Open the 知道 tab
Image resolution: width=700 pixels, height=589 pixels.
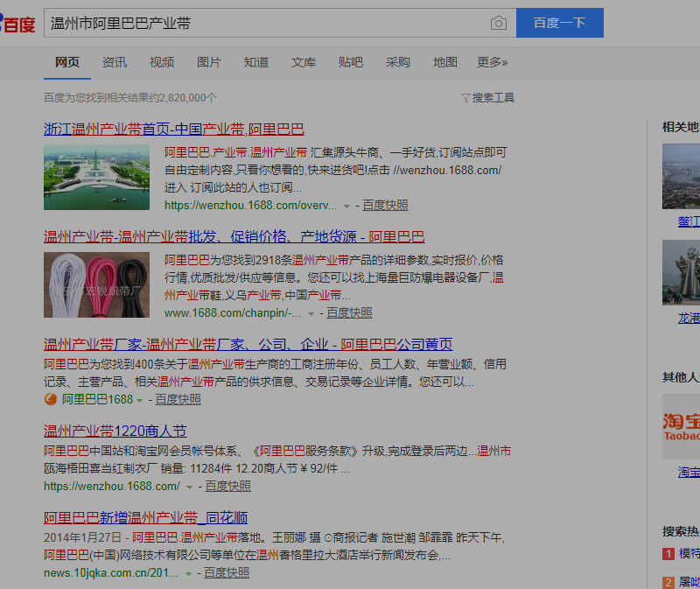256,62
